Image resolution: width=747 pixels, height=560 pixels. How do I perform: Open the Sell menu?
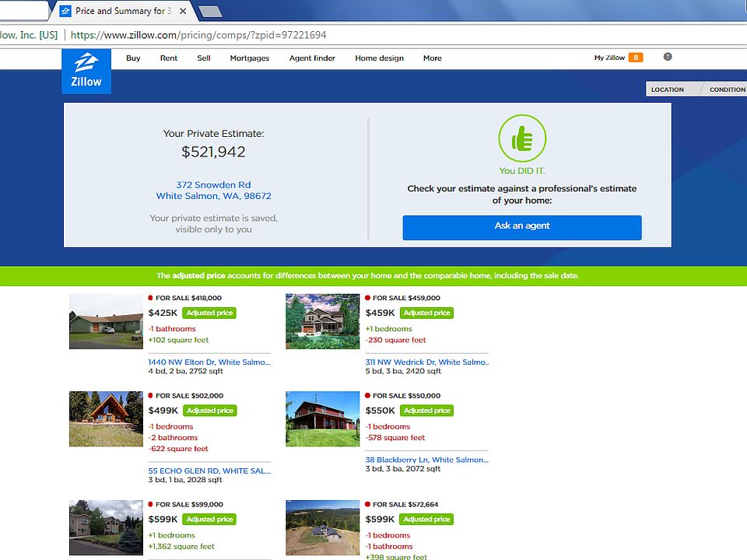click(204, 58)
